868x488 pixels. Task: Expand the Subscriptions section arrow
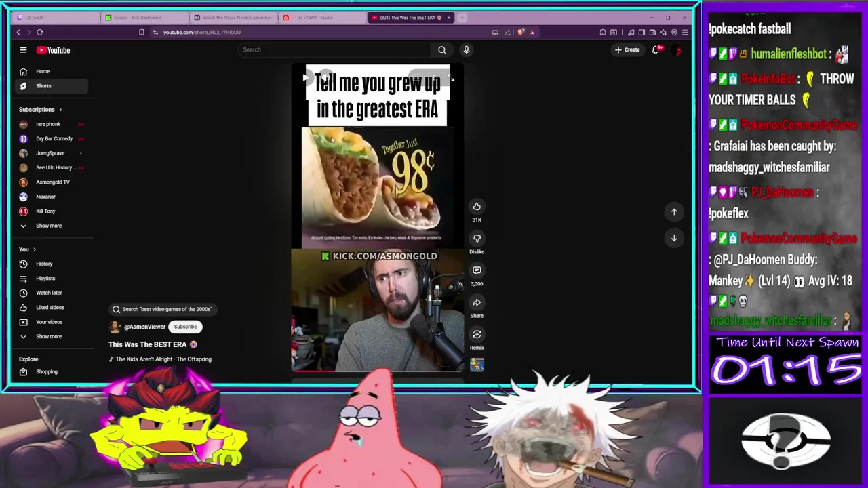60,110
